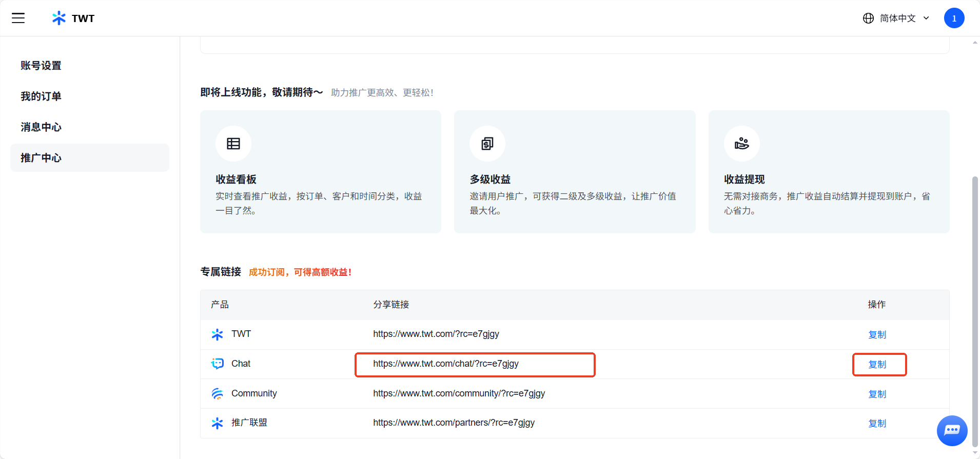Open the hamburger menu
The height and width of the screenshot is (459, 980).
18,18
